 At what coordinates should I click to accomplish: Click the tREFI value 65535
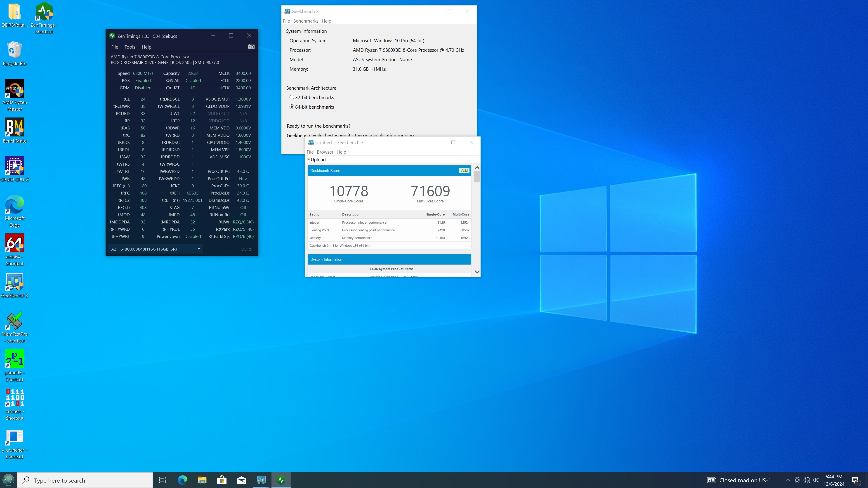pos(192,193)
